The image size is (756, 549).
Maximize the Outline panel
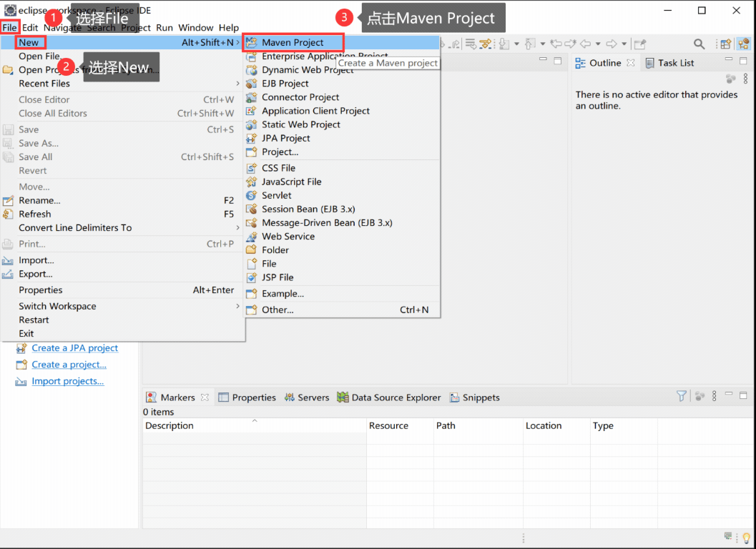point(743,61)
